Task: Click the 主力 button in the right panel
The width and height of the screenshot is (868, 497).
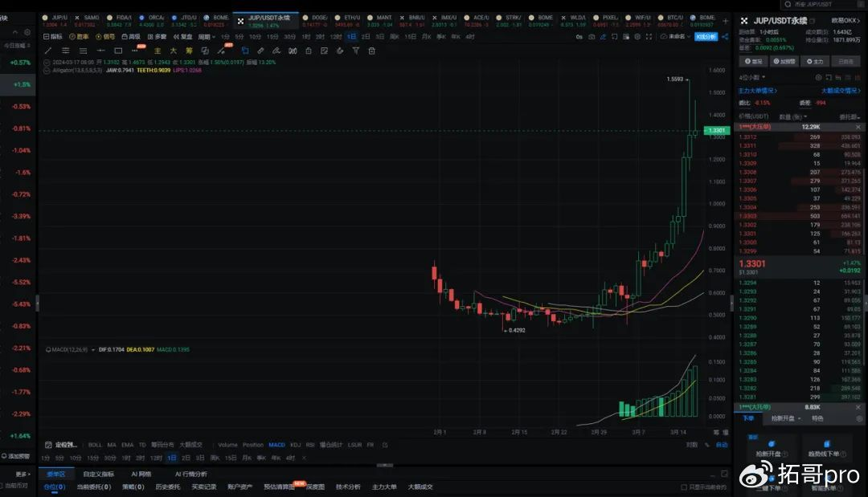Action: (815, 61)
